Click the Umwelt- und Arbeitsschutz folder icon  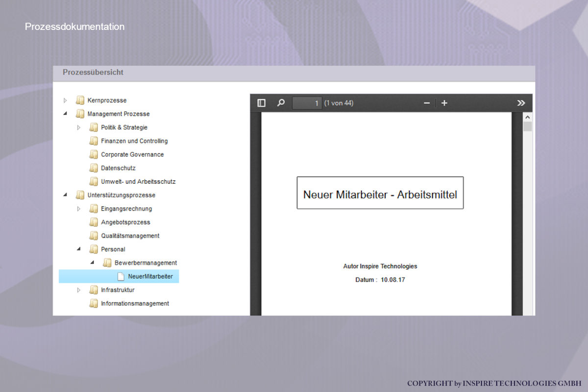(x=94, y=181)
